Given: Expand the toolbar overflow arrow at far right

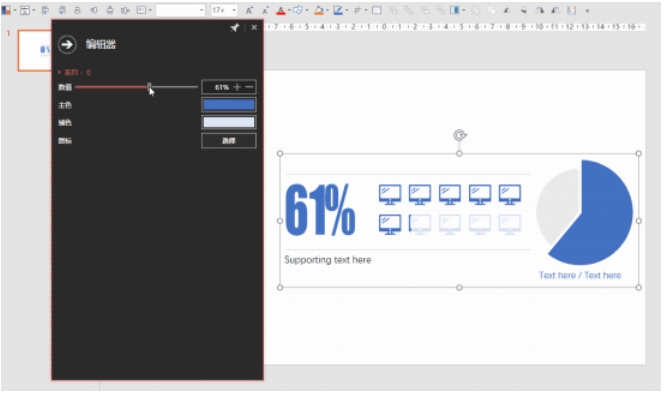Looking at the screenshot, I should 587,11.
